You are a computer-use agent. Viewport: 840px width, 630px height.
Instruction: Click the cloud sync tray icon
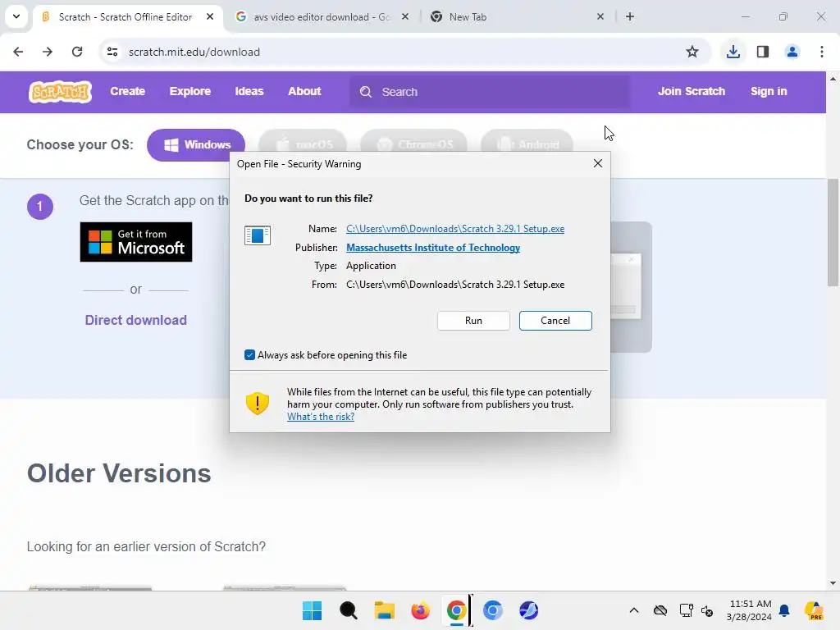(660, 610)
